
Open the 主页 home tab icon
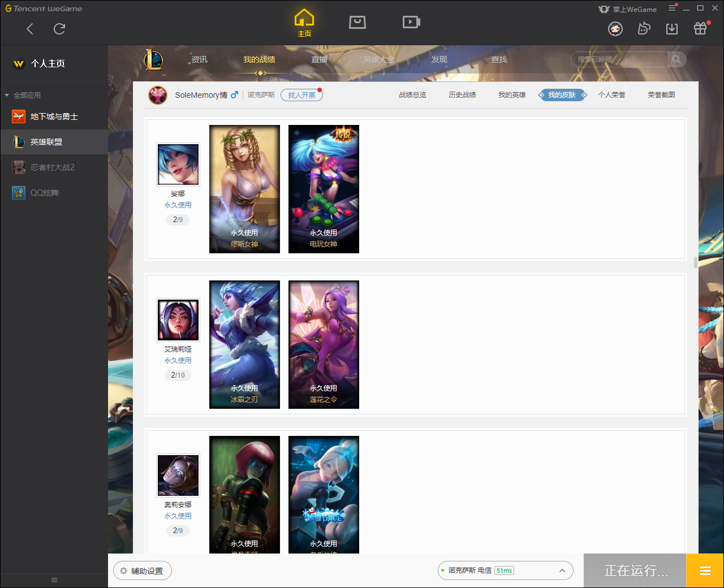point(304,23)
